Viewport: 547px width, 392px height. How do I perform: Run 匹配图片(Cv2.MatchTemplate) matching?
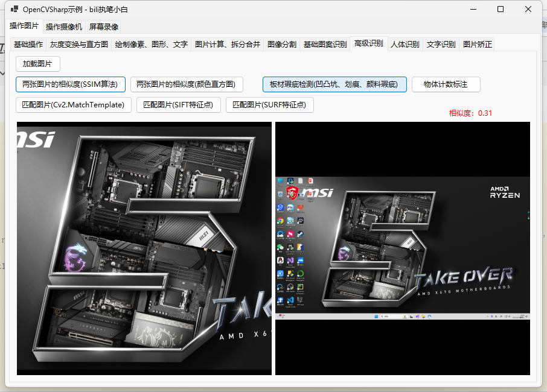(x=73, y=104)
